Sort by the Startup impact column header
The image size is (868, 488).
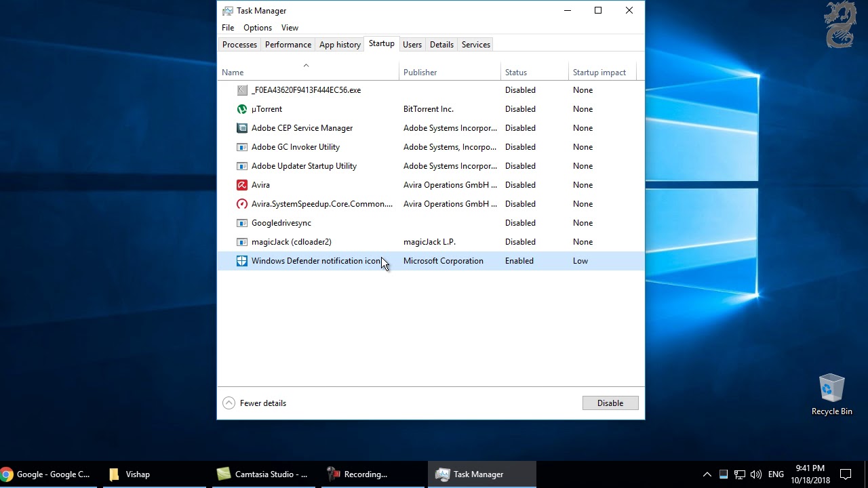[x=599, y=73]
